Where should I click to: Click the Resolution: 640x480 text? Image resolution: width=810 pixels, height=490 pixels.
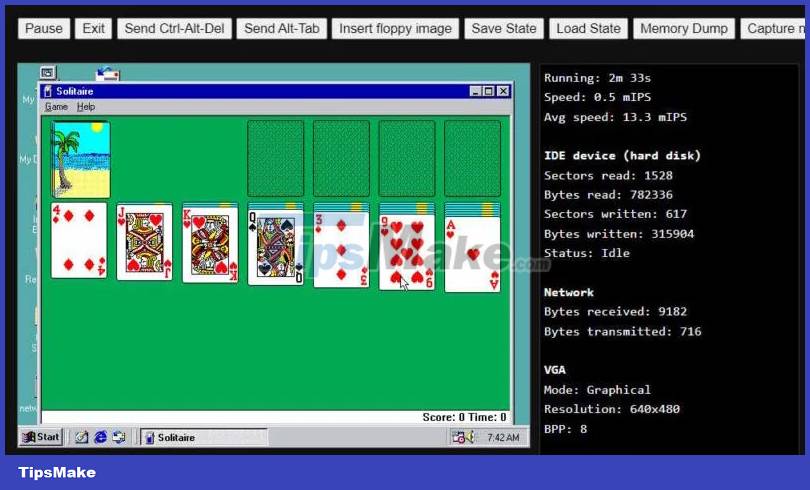pyautogui.click(x=612, y=409)
